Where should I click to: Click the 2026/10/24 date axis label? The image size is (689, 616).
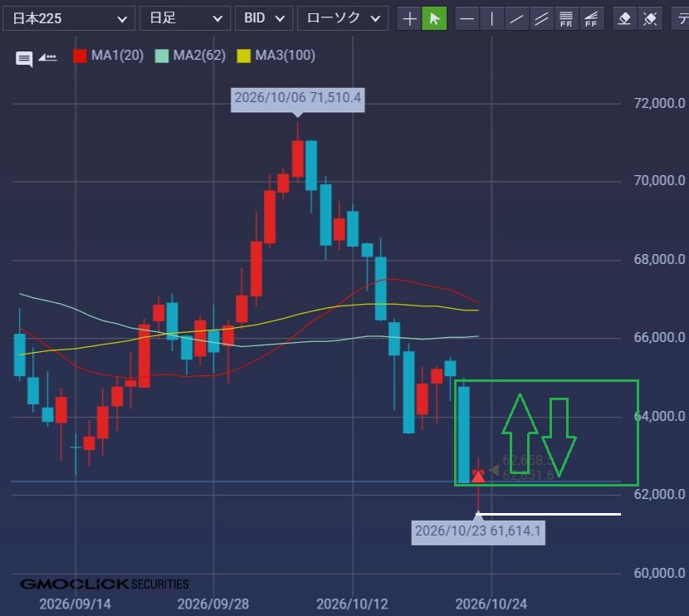pyautogui.click(x=491, y=604)
